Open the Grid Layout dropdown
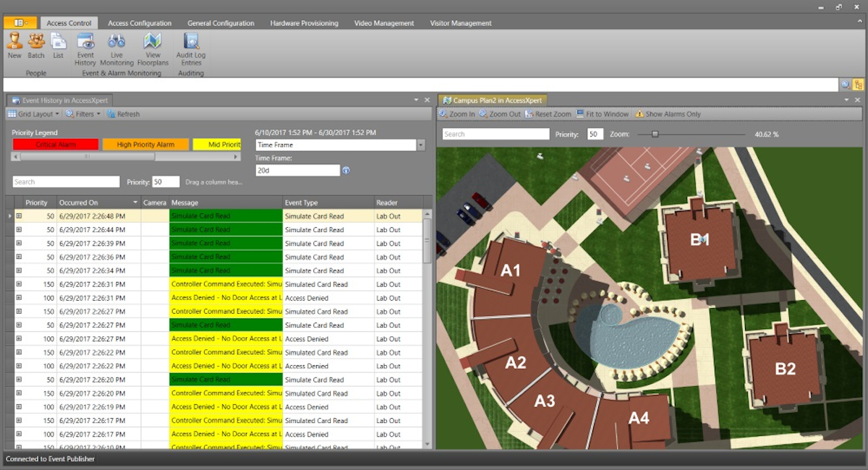The width and height of the screenshot is (868, 470). coord(32,114)
